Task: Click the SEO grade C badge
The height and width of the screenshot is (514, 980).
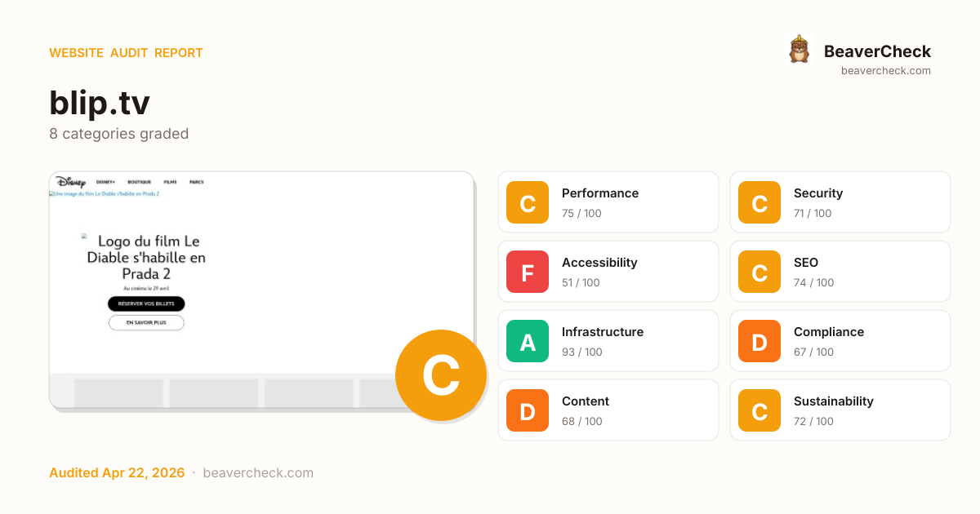Action: click(x=759, y=272)
